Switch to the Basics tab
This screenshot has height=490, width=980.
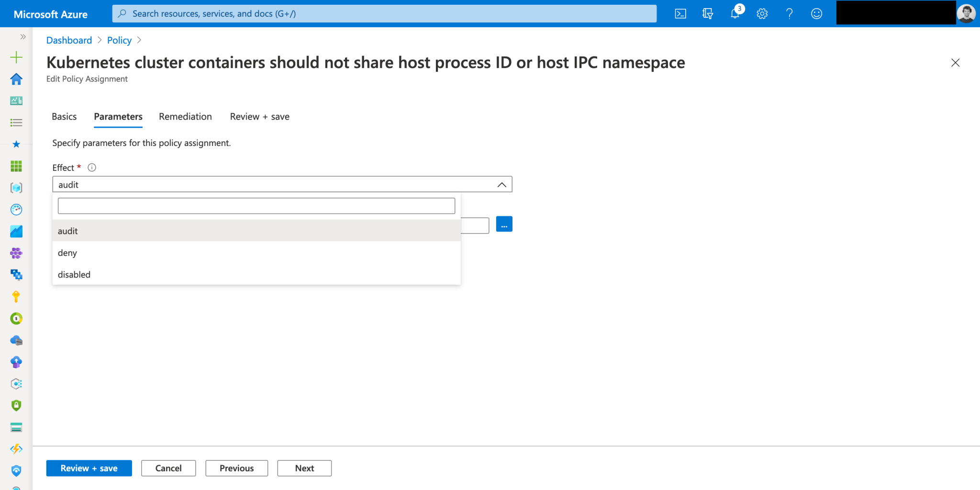(x=64, y=116)
